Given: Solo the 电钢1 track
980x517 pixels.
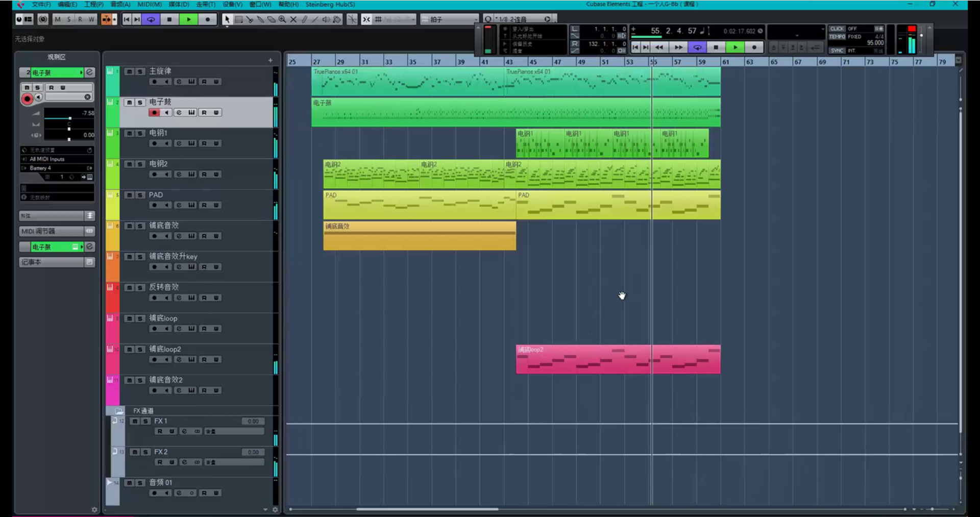Looking at the screenshot, I should [140, 133].
